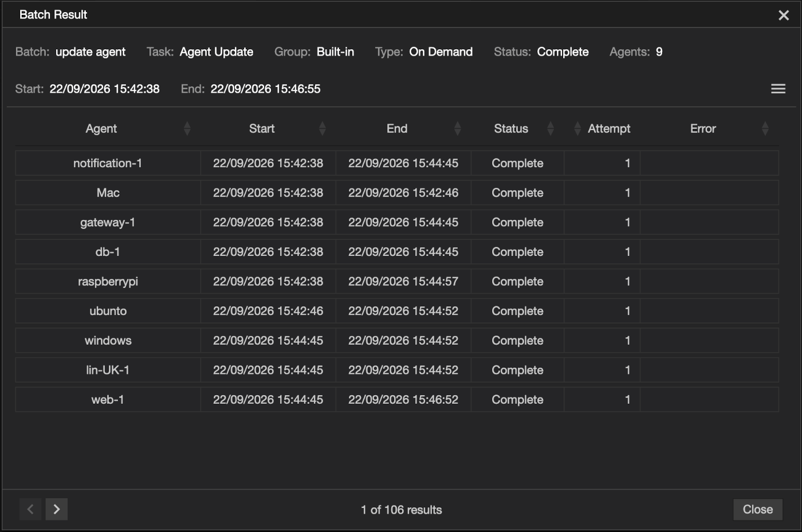Click lin-UK-1 Complete status cell

click(517, 371)
